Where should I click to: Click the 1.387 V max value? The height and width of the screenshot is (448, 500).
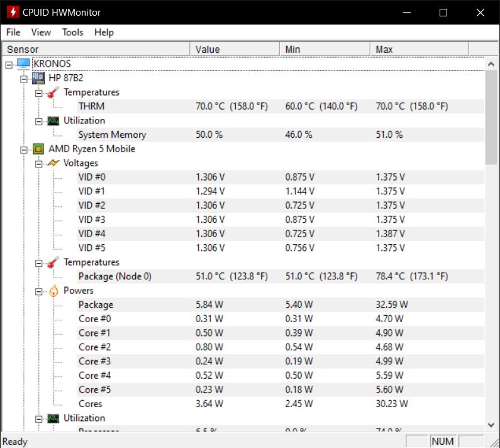tap(391, 234)
